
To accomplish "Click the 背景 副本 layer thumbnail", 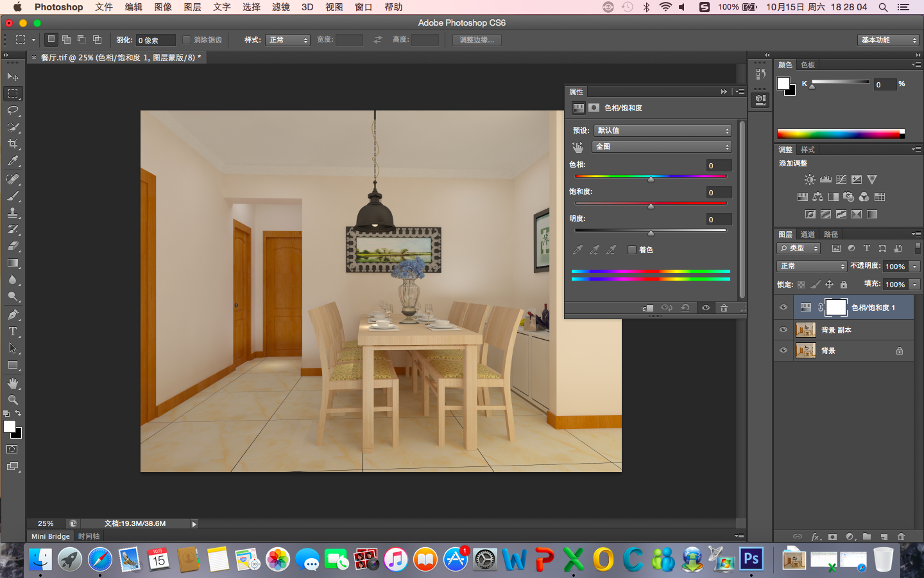I will [x=805, y=330].
